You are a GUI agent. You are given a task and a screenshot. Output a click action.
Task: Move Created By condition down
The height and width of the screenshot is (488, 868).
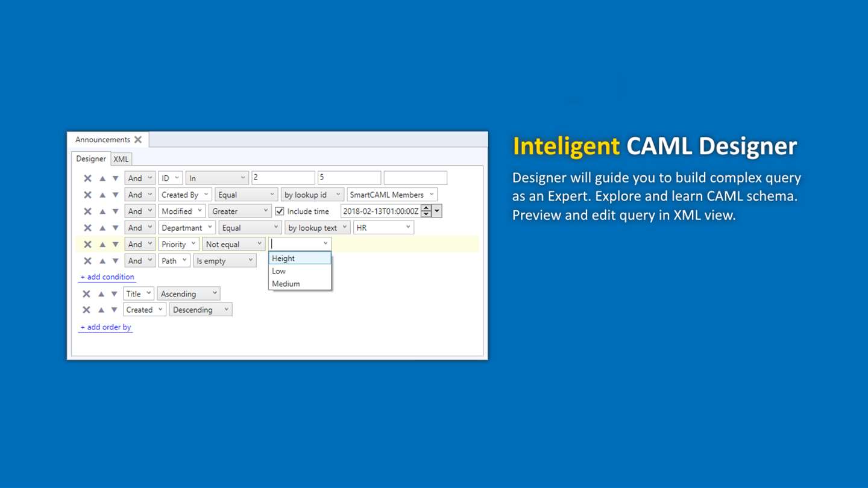[116, 195]
